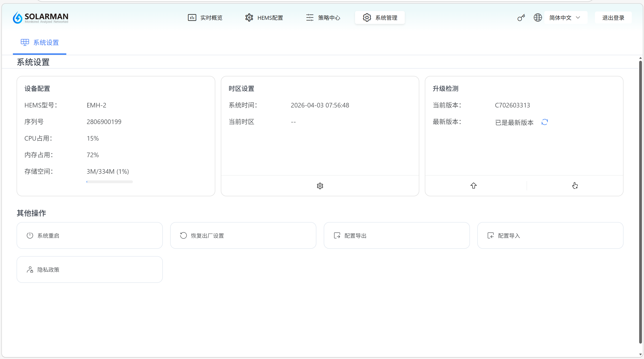This screenshot has height=359, width=644.
Task: Click the manual upgrade hand icon
Action: coord(575,186)
